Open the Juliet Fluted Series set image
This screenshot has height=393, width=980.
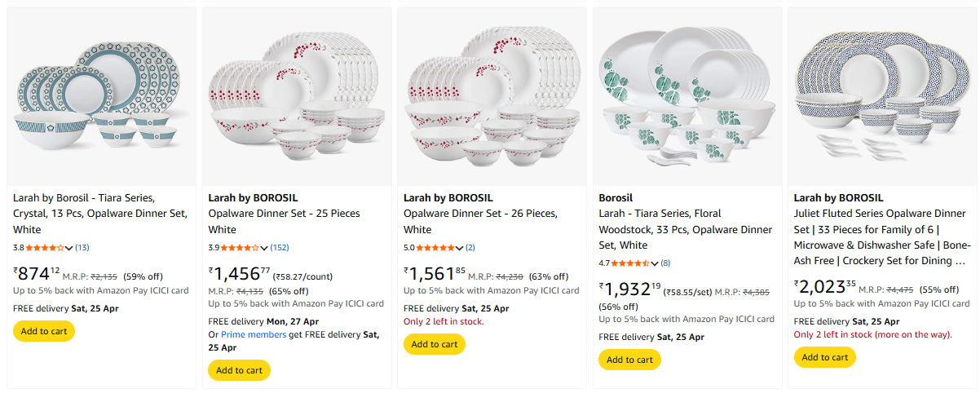tap(882, 96)
